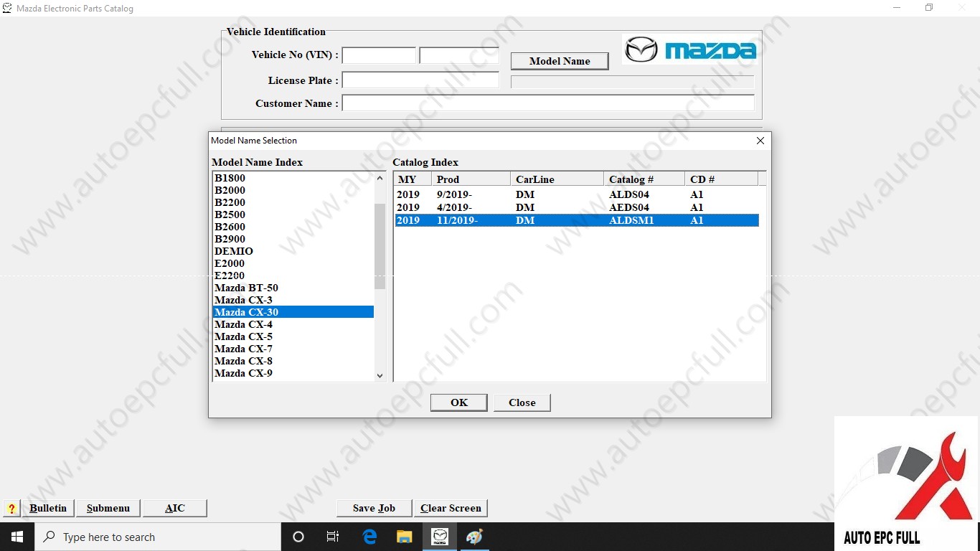Click the Catalog # column header
This screenshot has width=980, height=551.
tap(644, 179)
